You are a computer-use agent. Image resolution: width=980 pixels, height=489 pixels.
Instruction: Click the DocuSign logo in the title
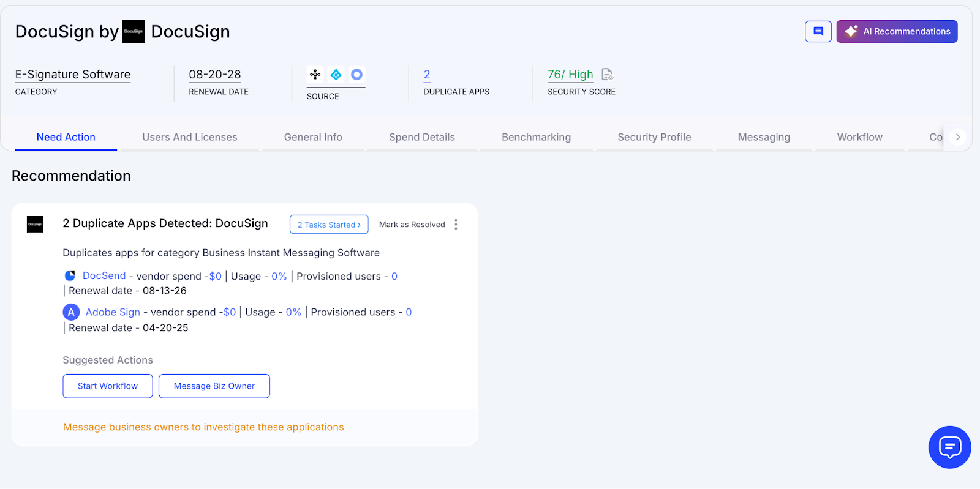click(x=134, y=31)
